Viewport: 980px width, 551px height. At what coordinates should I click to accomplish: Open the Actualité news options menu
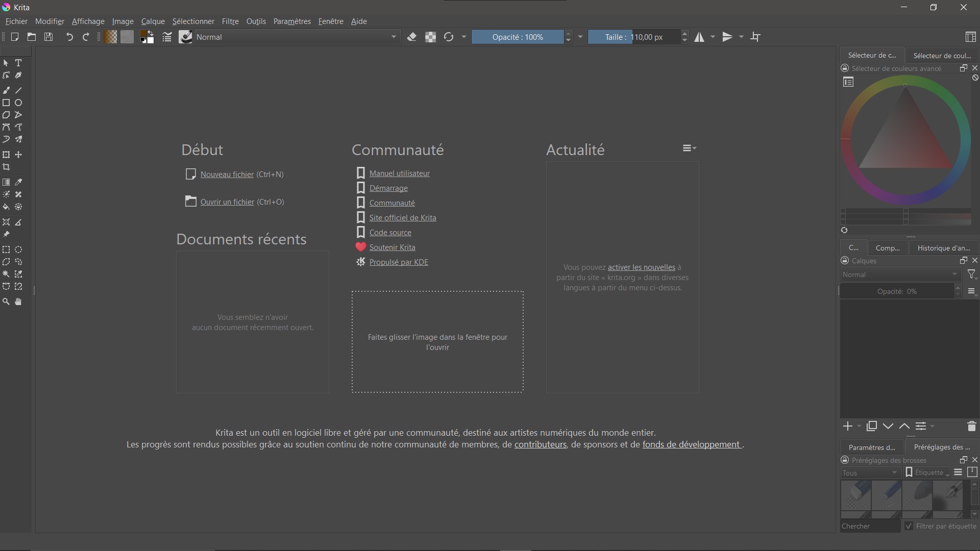690,148
